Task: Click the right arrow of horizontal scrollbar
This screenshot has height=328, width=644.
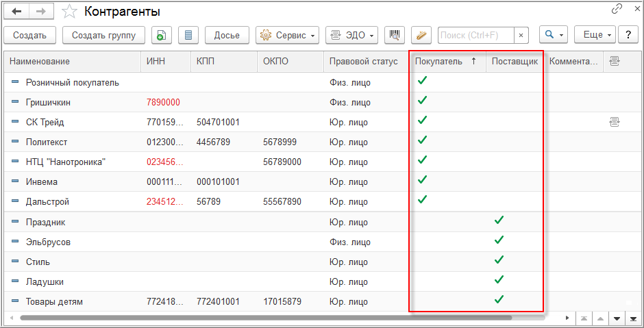Action: (568, 318)
